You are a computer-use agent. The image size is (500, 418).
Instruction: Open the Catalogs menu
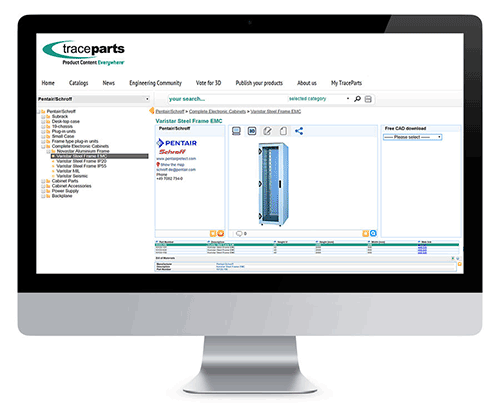tap(79, 83)
